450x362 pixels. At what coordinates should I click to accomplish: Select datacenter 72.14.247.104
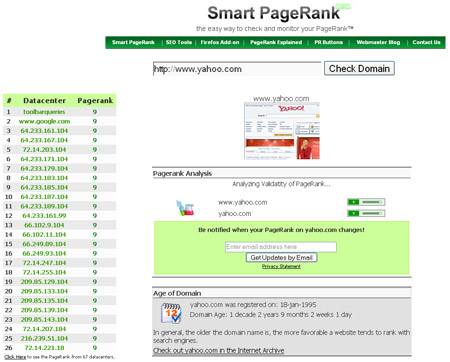pyautogui.click(x=44, y=263)
